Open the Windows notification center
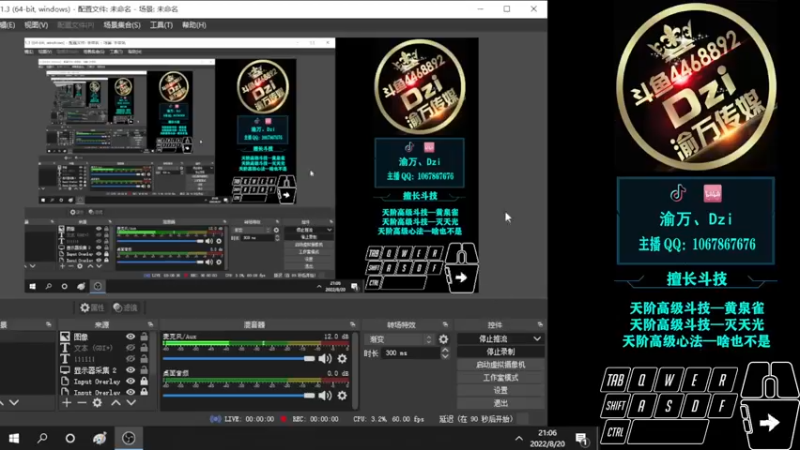This screenshot has height=450, width=800. point(581,439)
